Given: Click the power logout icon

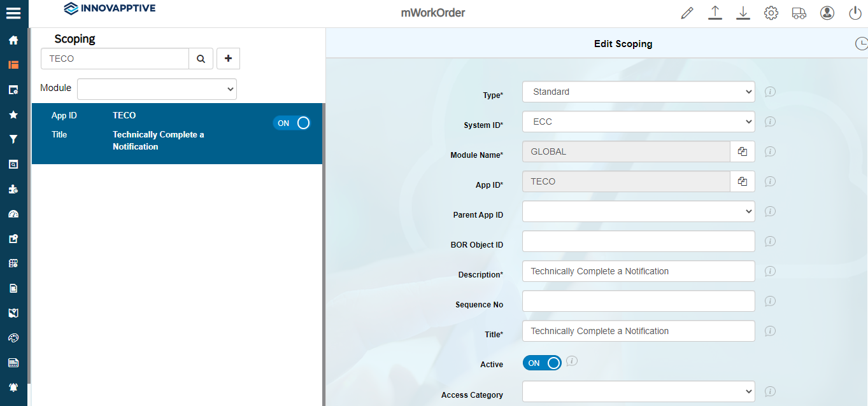Looking at the screenshot, I should point(855,13).
